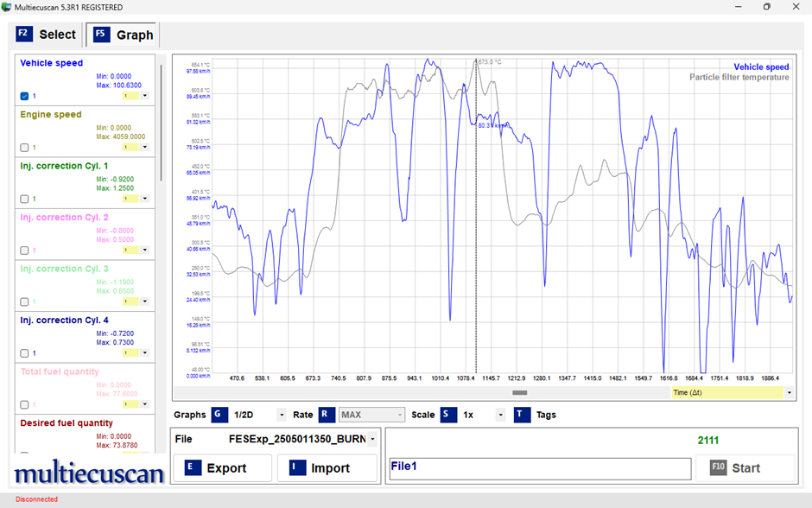Click the graph horizontal scrollbar thumb
Image resolution: width=812 pixels, height=508 pixels.
520,392
